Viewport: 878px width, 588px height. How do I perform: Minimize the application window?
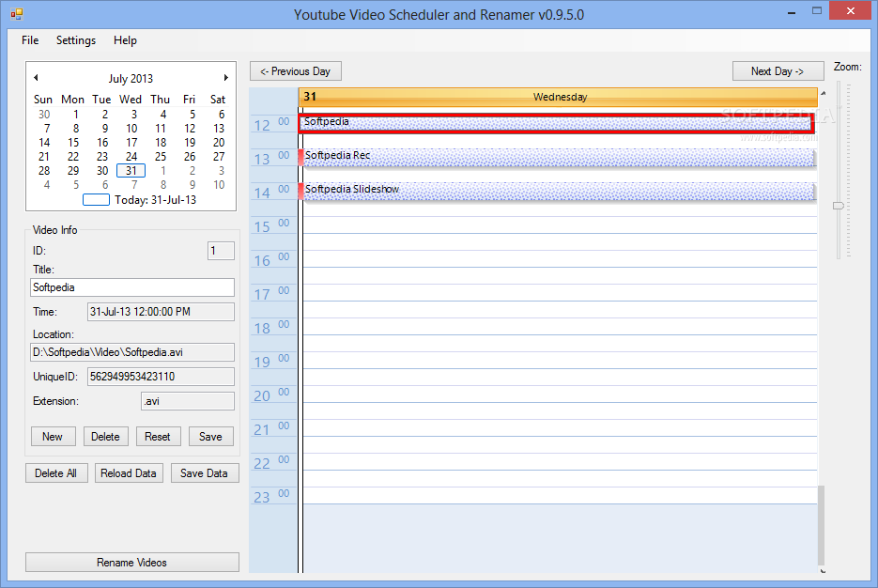792,12
